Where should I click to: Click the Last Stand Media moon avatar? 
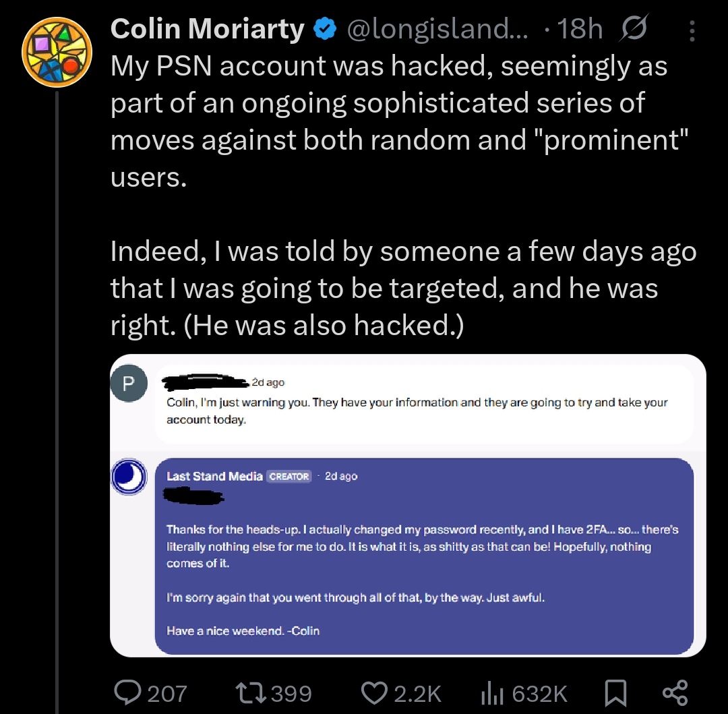point(129,477)
